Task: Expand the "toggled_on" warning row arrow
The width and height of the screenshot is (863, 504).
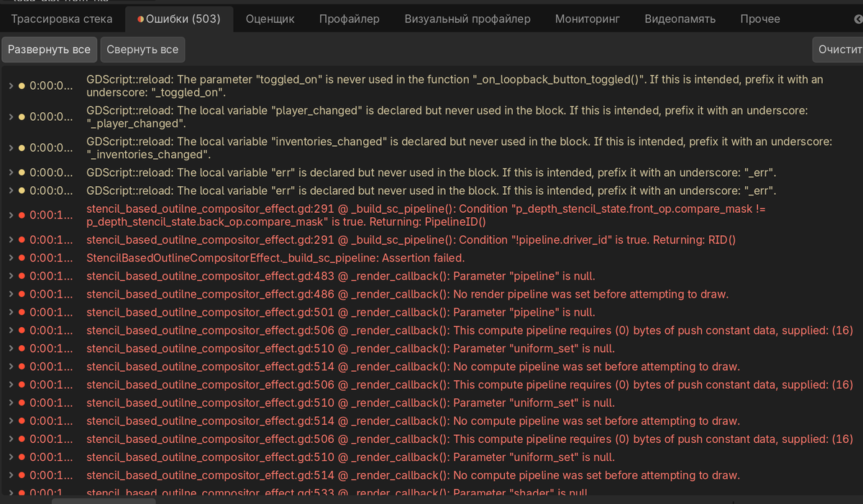Action: click(x=10, y=86)
